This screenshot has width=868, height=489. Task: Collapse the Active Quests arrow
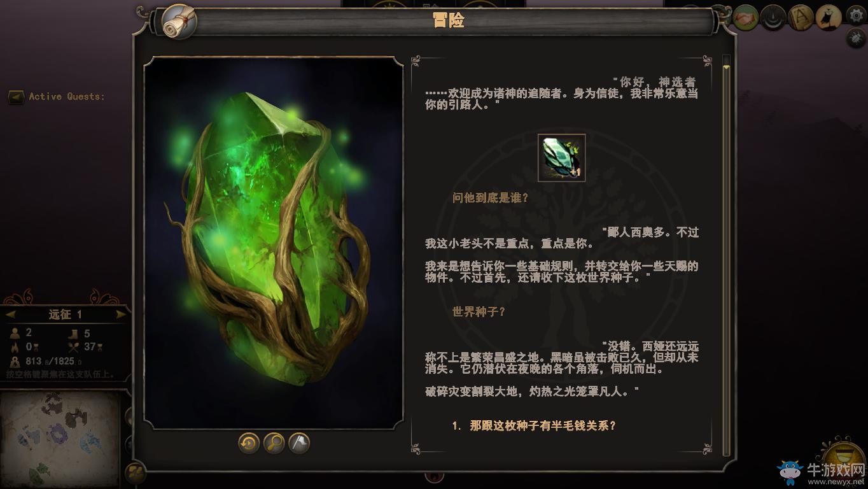click(x=16, y=97)
